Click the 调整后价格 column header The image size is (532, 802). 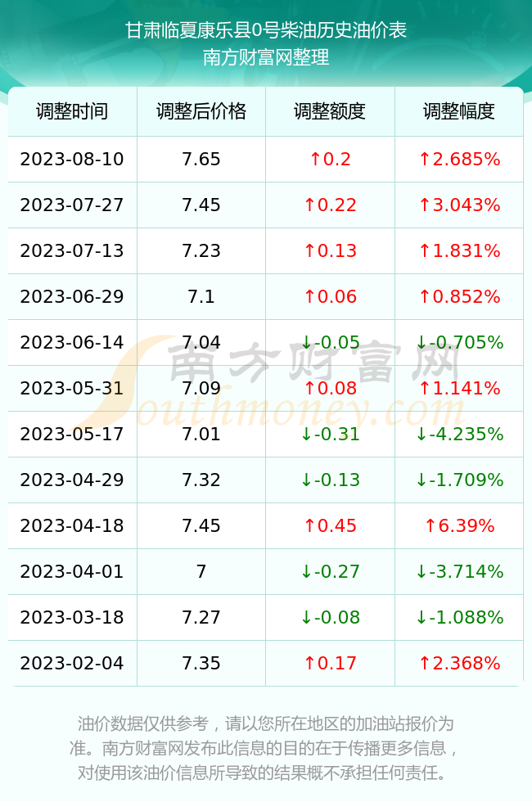click(x=201, y=111)
